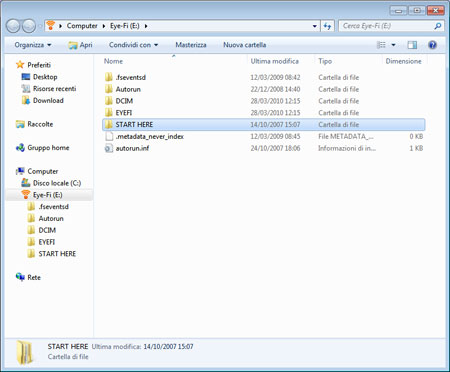Click the Eye-Fi icon in the address bar
450x372 pixels.
51,26
